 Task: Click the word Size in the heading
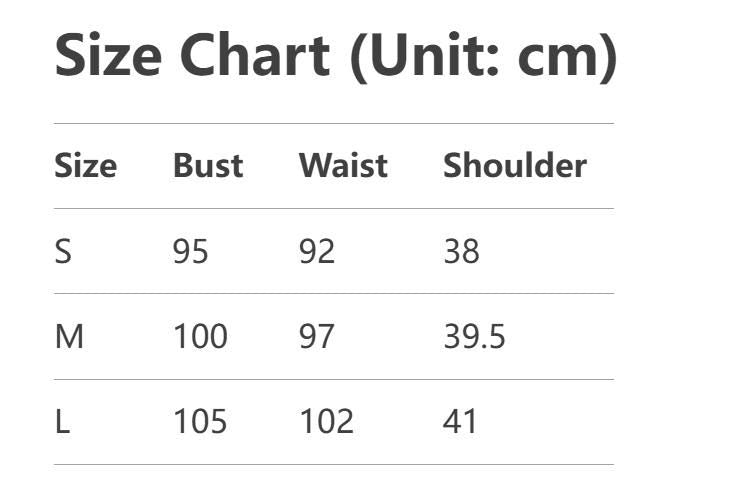[x=108, y=56]
